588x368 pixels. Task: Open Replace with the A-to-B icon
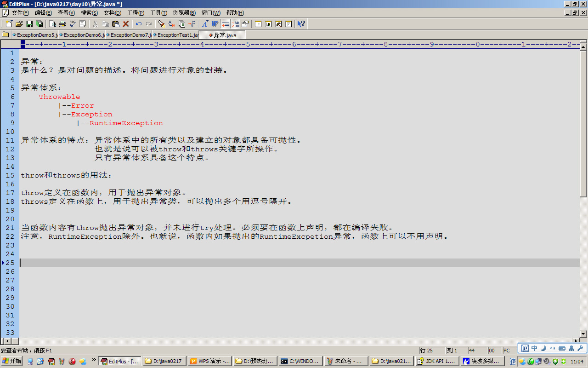(x=171, y=24)
